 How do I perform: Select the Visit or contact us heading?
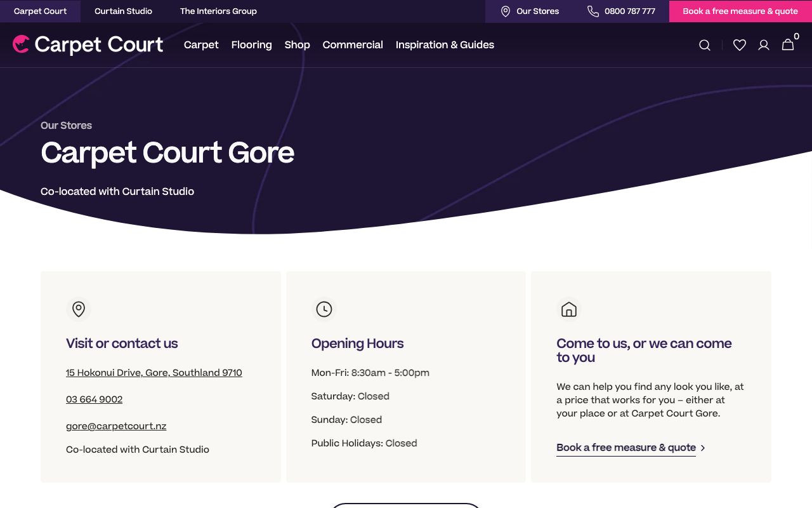tap(122, 344)
